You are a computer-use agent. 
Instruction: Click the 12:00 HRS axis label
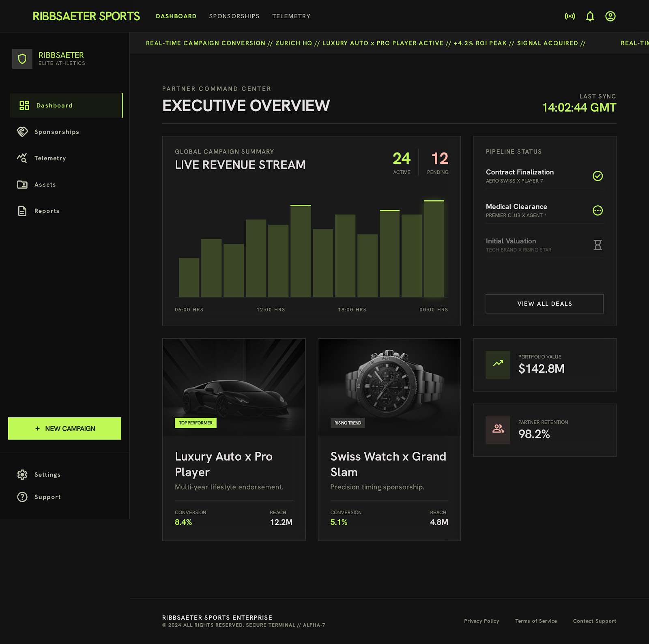(271, 310)
